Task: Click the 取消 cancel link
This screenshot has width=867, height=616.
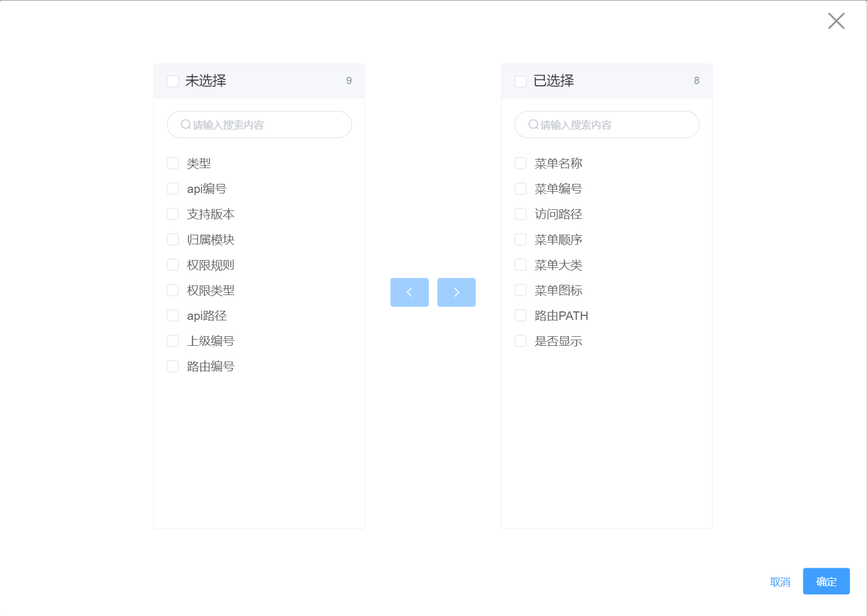Action: tap(780, 582)
